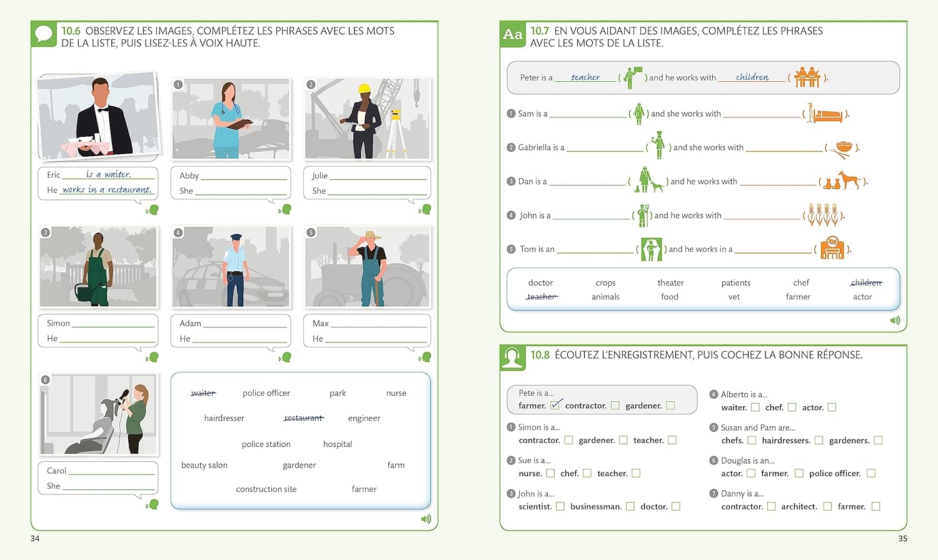Tick the nurse checkbox for Sue
Screen dimensions: 938x560
pyautogui.click(x=550, y=473)
